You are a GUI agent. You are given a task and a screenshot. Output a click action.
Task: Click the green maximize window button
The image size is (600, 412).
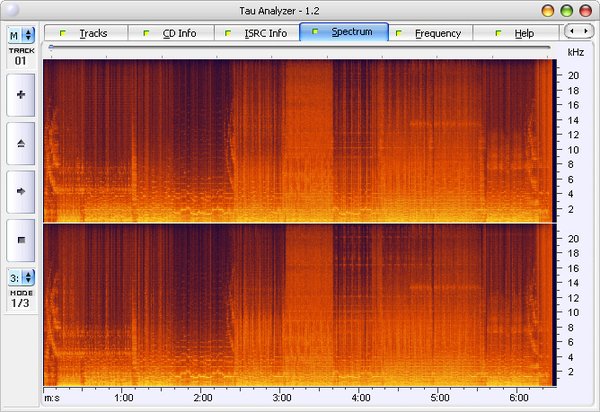(x=566, y=11)
